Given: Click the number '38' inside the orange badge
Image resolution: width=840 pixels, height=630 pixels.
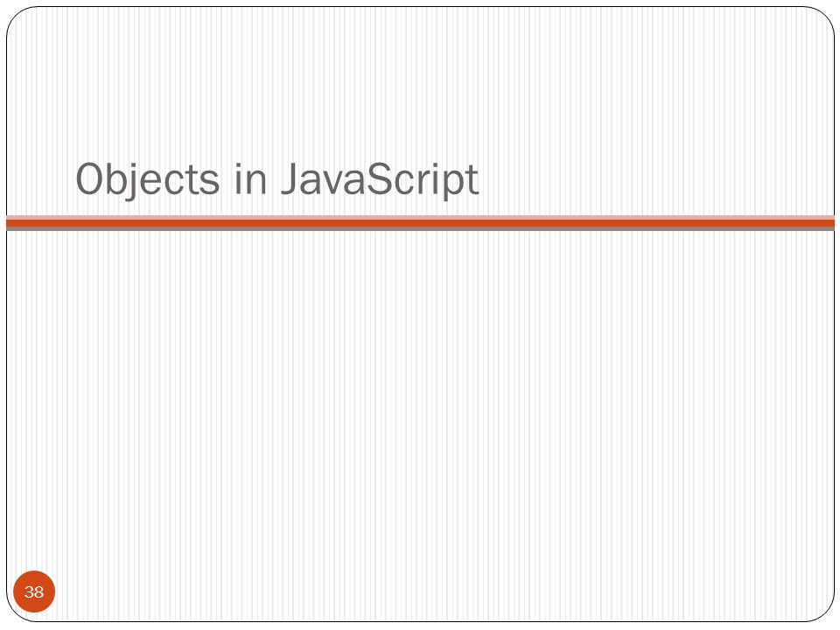Looking at the screenshot, I should point(34,592).
